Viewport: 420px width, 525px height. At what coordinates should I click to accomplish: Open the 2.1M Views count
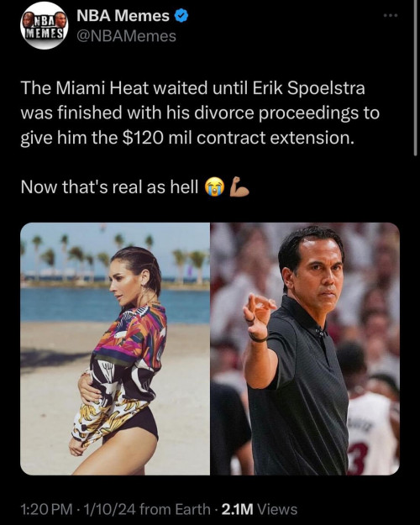click(260, 509)
